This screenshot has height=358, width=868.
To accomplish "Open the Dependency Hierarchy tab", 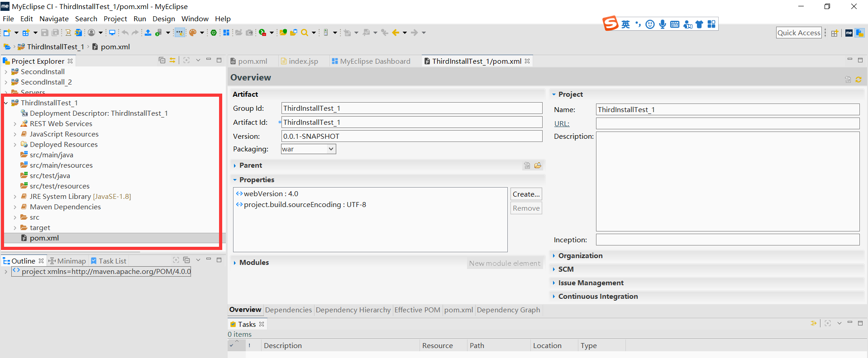I will [x=353, y=310].
